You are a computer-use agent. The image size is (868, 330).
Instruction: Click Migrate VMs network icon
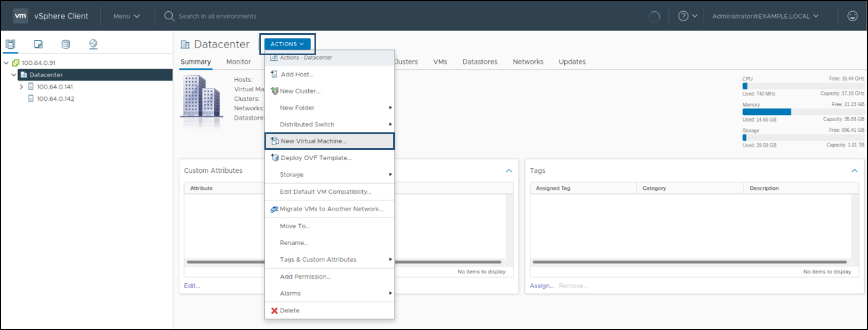coord(274,209)
